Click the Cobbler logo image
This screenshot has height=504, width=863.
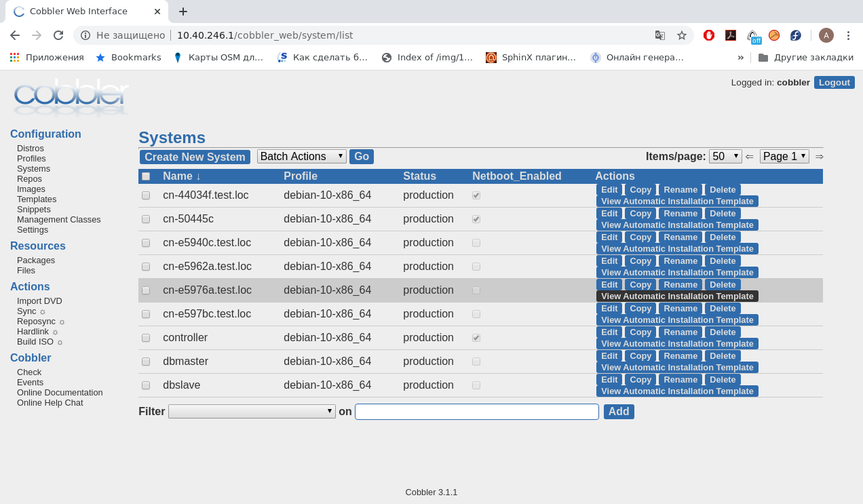click(x=71, y=99)
